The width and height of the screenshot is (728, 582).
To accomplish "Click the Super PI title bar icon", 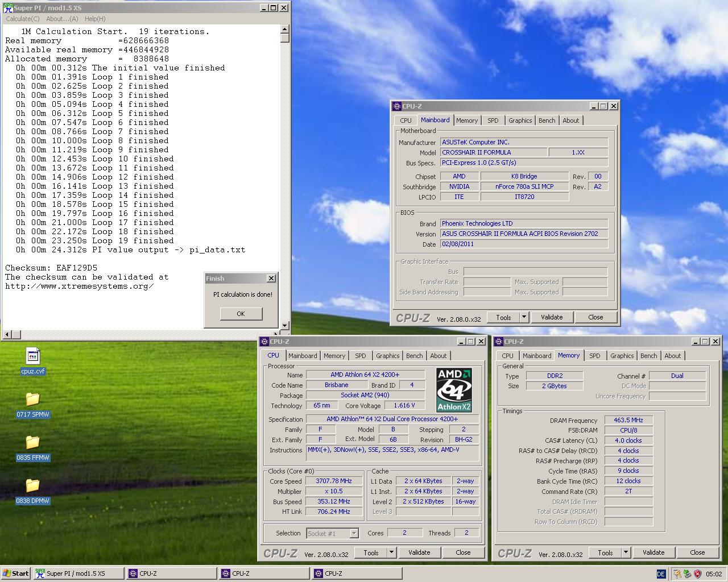I will click(8, 8).
